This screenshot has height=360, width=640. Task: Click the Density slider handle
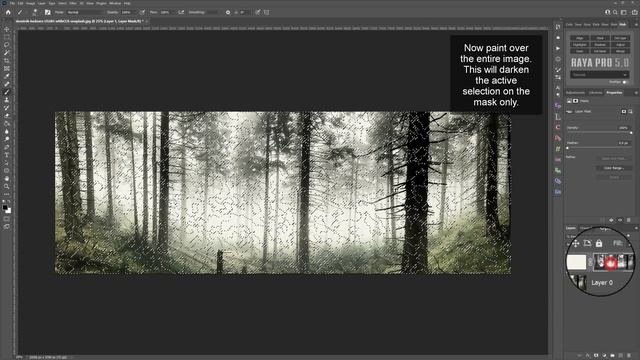click(x=631, y=133)
